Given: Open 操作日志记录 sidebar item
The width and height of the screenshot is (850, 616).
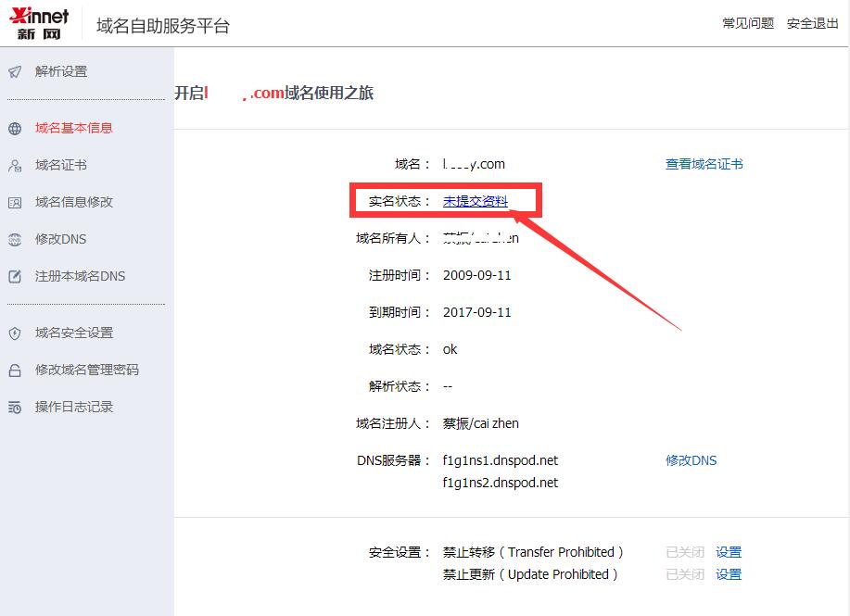Looking at the screenshot, I should point(74,407).
